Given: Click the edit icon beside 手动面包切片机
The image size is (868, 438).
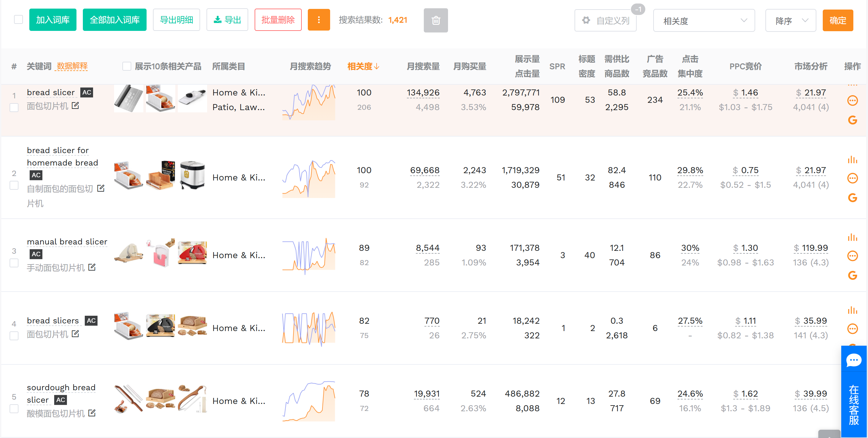Looking at the screenshot, I should point(92,267).
